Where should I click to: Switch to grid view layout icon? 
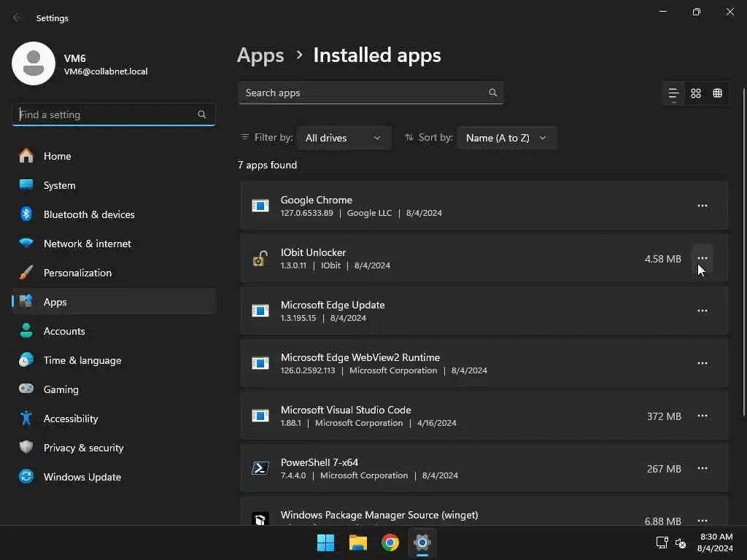coord(696,93)
